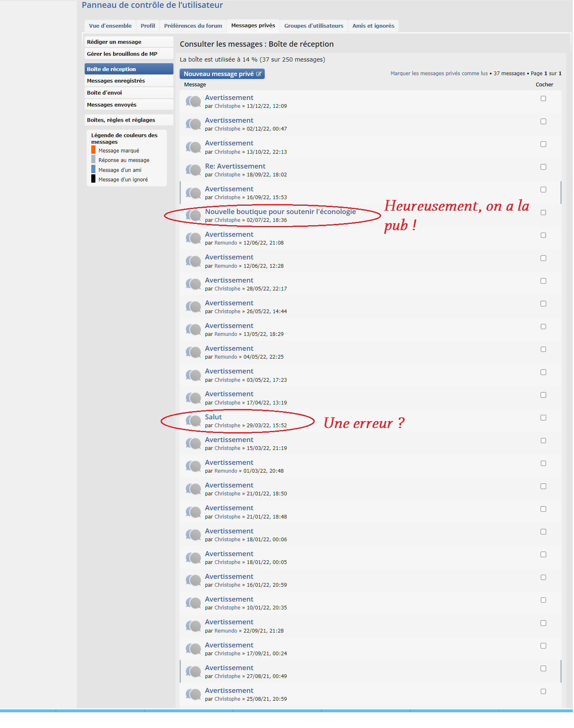
Task: Click author Remundo on 12/06/22 21:08 message
Action: click(226, 243)
